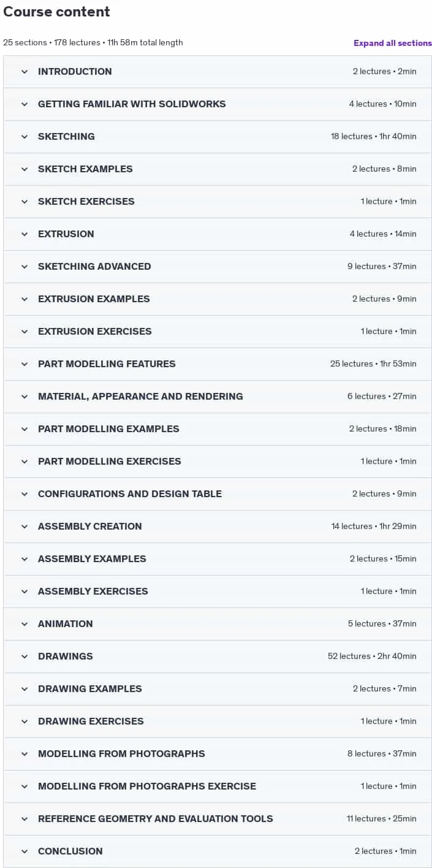Image resolution: width=432 pixels, height=868 pixels.
Task: Click the DRAWING EXAMPLES section title
Action: click(90, 689)
